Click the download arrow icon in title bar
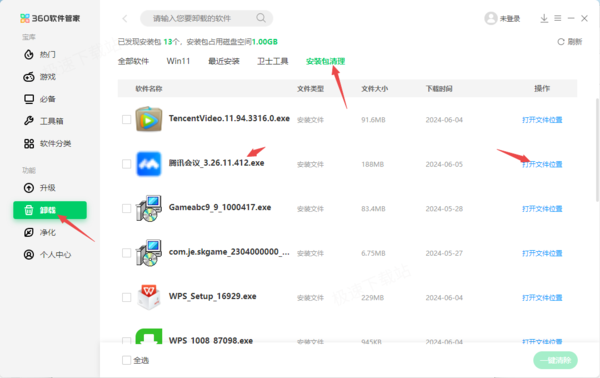 (x=544, y=18)
